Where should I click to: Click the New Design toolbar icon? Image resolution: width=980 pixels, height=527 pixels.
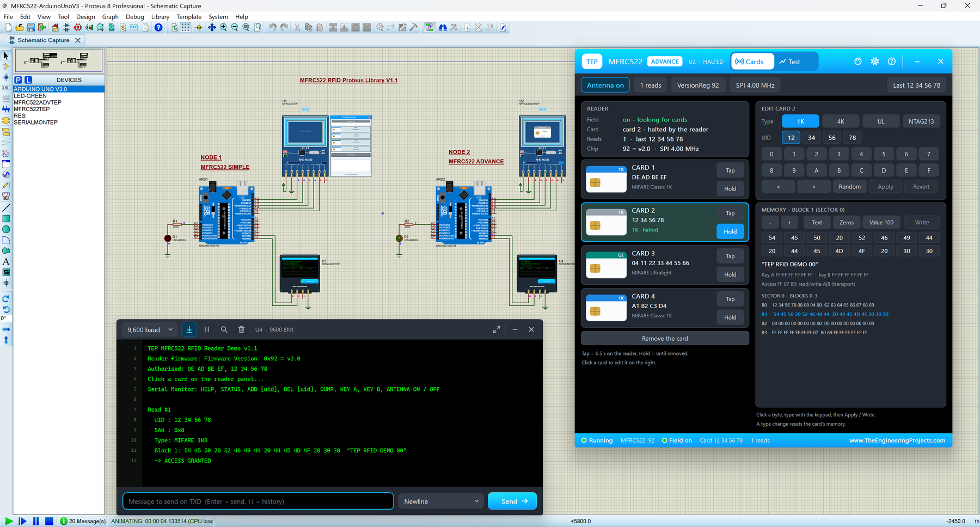pyautogui.click(x=8, y=27)
